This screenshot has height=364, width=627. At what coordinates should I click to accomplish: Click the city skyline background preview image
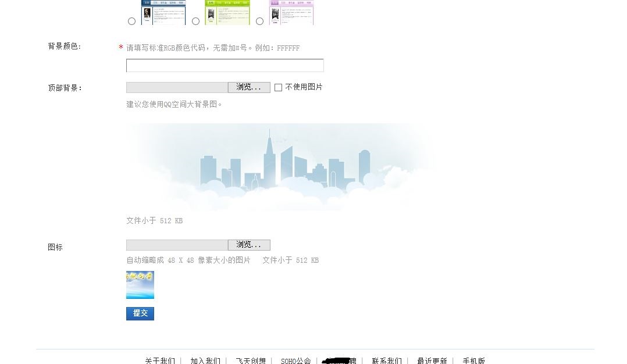[280, 167]
